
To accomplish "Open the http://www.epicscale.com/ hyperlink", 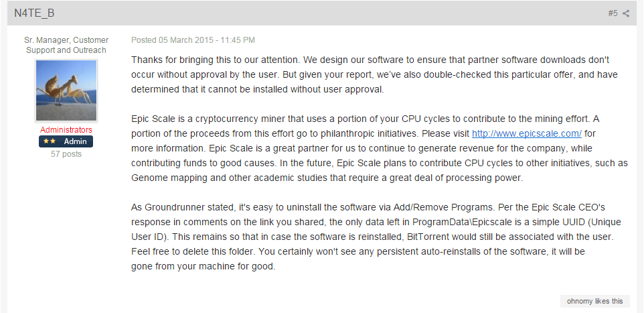I will pos(527,133).
